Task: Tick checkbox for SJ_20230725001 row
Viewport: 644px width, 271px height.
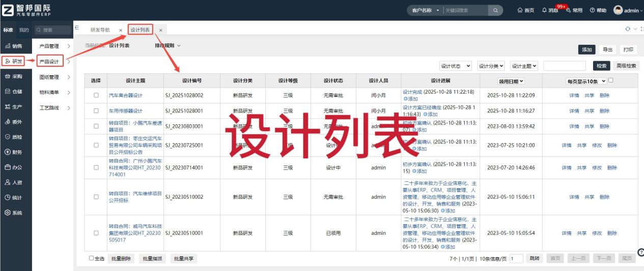Action: [96, 145]
